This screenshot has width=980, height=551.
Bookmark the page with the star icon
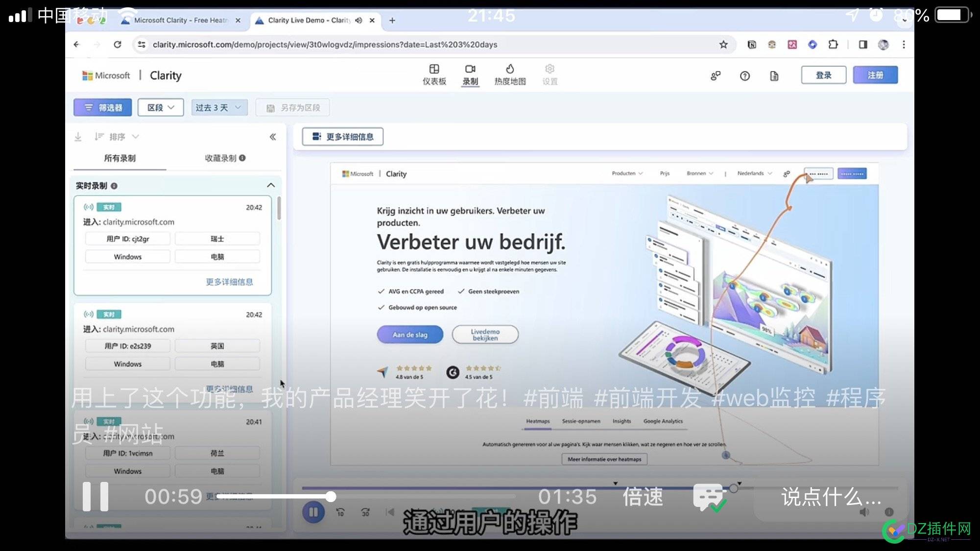[x=723, y=45]
